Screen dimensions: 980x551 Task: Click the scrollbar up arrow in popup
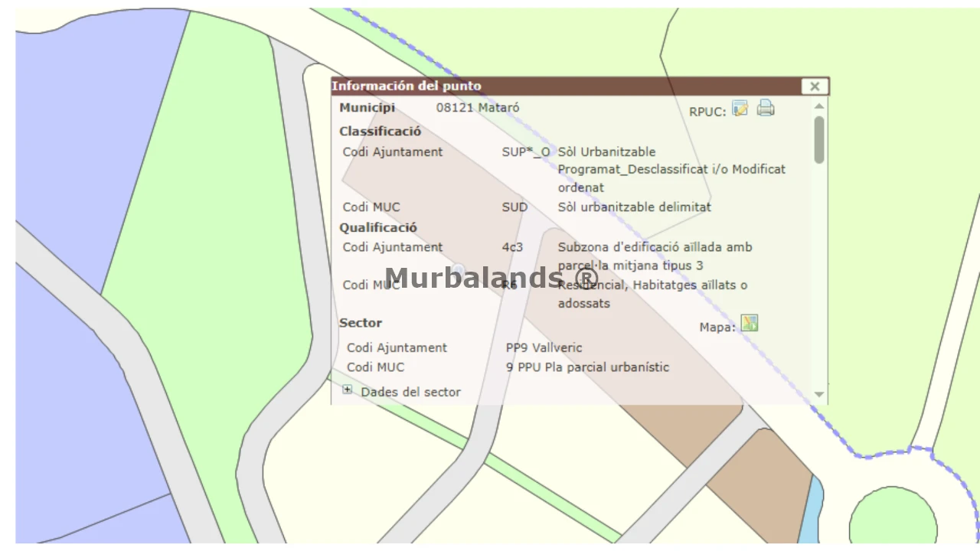[x=819, y=106]
